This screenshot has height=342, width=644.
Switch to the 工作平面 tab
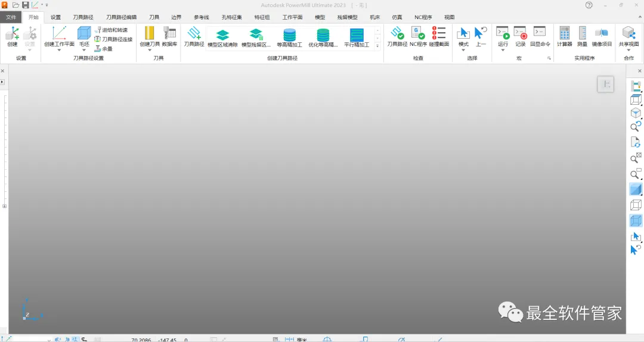[292, 17]
